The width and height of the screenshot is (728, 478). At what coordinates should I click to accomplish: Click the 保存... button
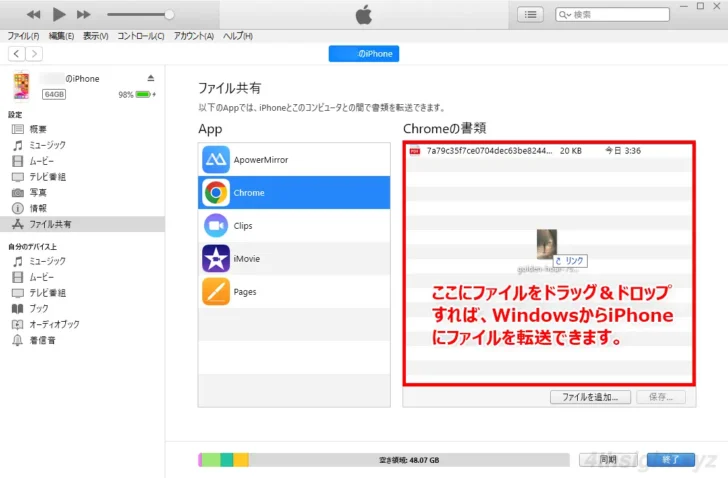point(661,397)
